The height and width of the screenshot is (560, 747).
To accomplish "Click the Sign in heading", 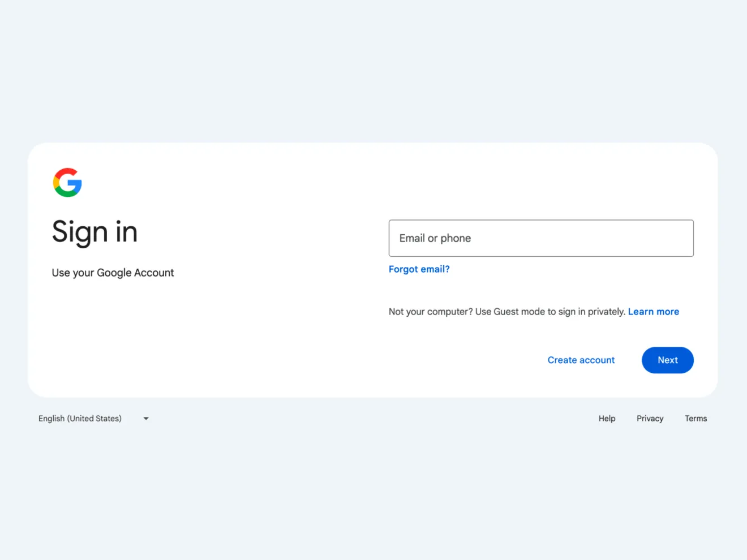I will tap(95, 232).
